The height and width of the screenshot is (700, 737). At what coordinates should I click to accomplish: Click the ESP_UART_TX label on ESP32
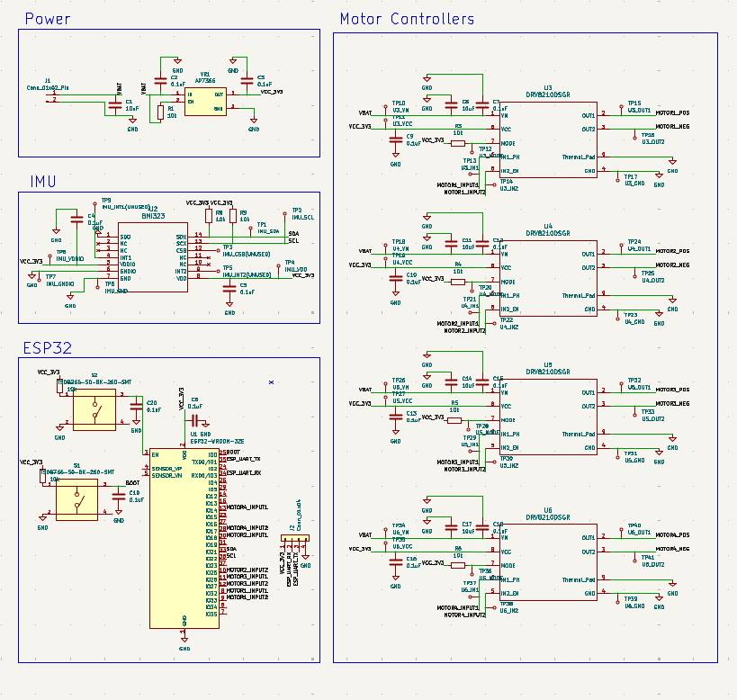click(x=244, y=459)
